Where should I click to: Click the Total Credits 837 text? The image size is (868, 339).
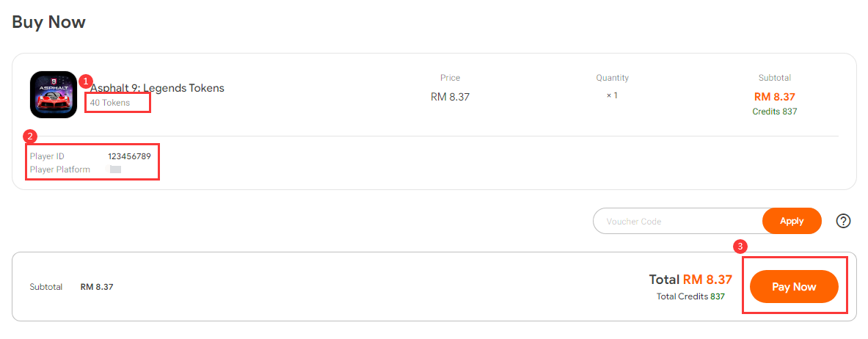[x=690, y=296]
